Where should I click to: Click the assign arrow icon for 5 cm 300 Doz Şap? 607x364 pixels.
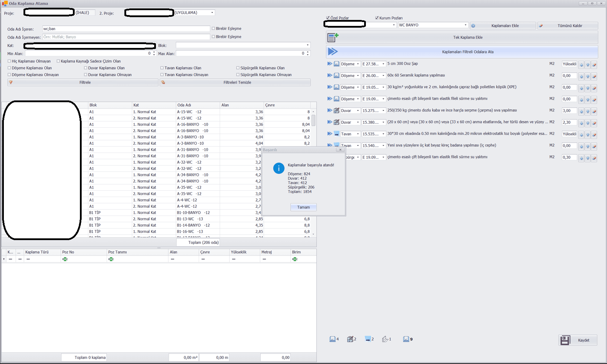pos(330,64)
